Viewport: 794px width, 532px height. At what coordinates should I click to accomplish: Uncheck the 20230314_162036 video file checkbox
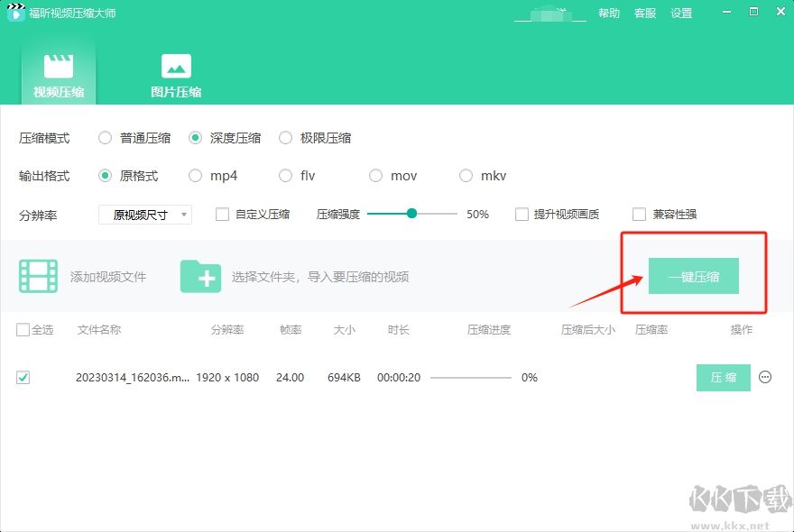23,378
